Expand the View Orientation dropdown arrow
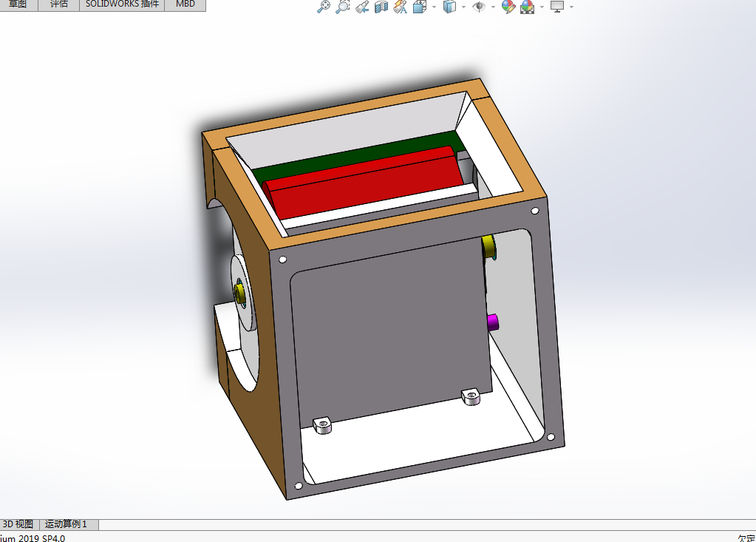756x542 pixels. pyautogui.click(x=434, y=7)
